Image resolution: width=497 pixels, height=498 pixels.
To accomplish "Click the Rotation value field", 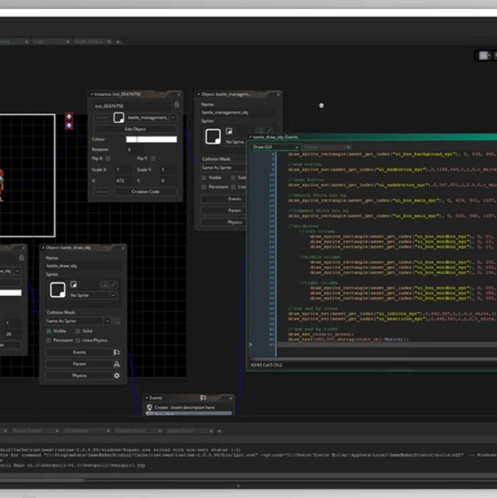I will (135, 150).
